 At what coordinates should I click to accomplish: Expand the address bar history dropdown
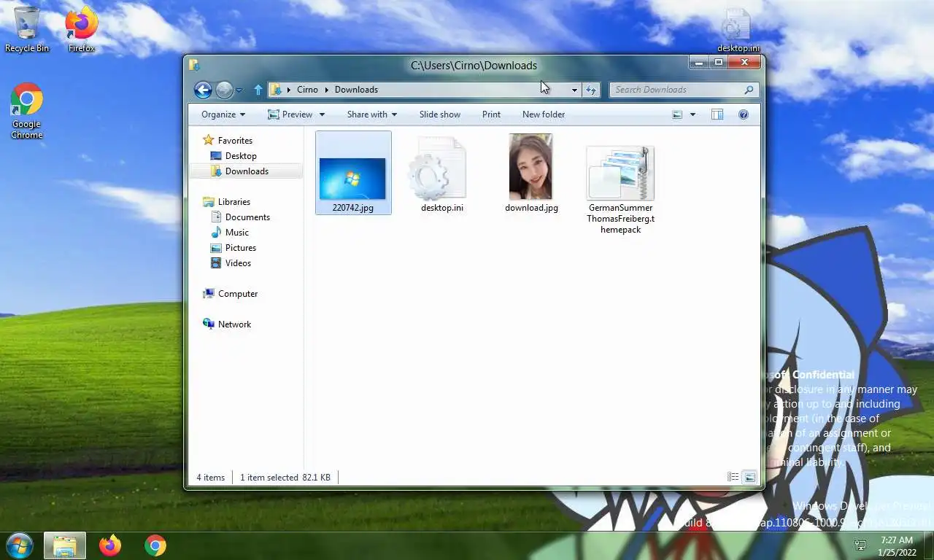574,90
